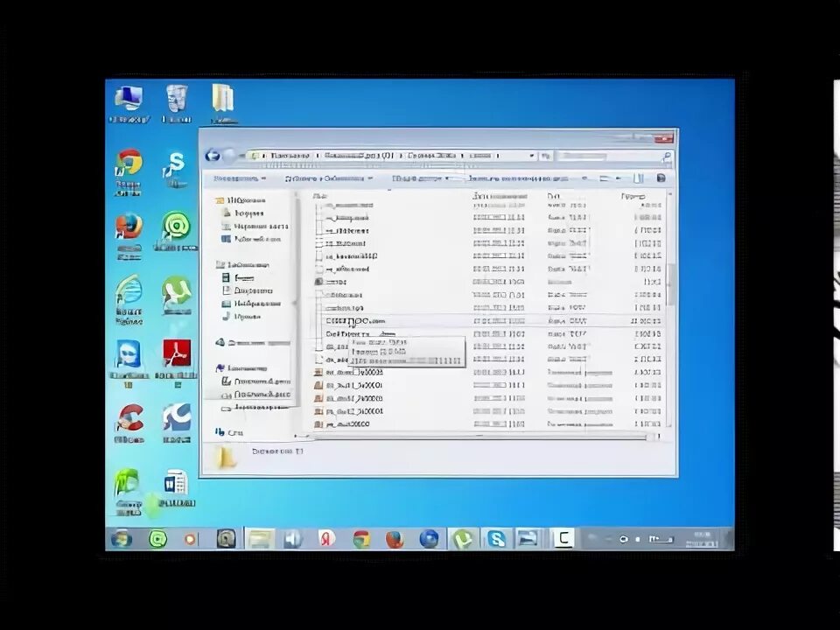Select the Videos library

[x=238, y=277]
